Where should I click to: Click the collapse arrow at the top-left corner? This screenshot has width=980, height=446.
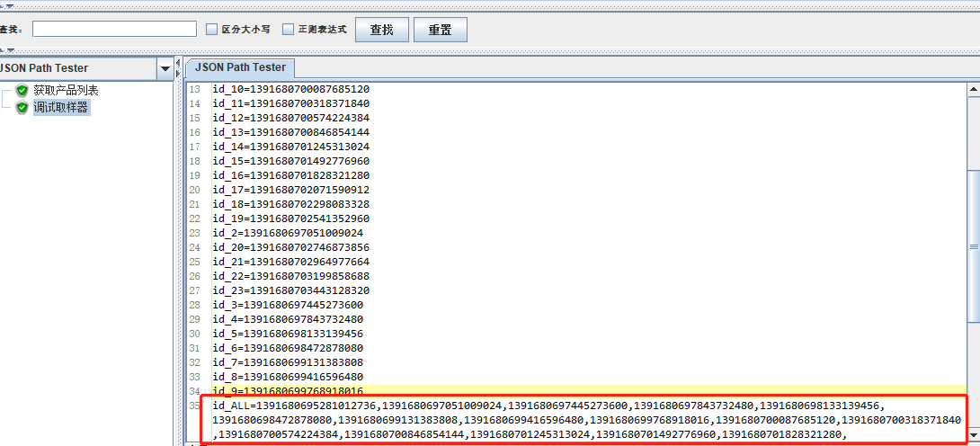pyautogui.click(x=9, y=5)
